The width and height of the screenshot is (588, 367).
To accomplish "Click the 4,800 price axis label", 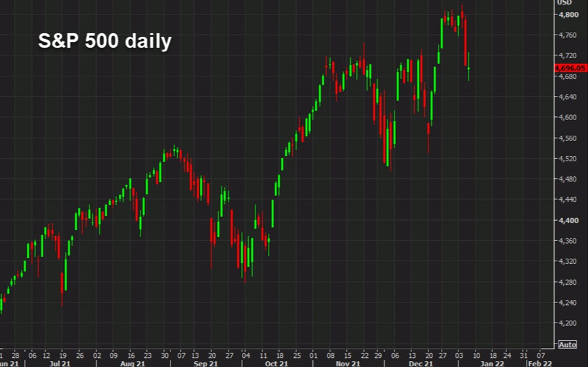I will 568,14.
